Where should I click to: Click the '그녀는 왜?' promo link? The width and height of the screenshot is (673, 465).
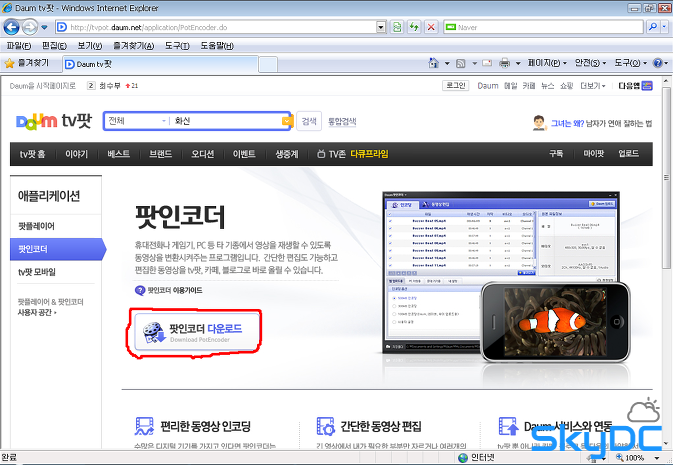(x=567, y=124)
